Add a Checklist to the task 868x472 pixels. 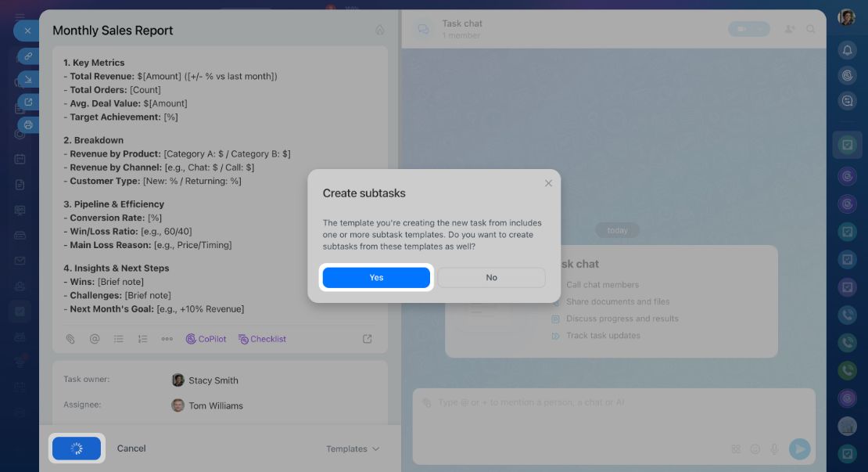coord(263,339)
